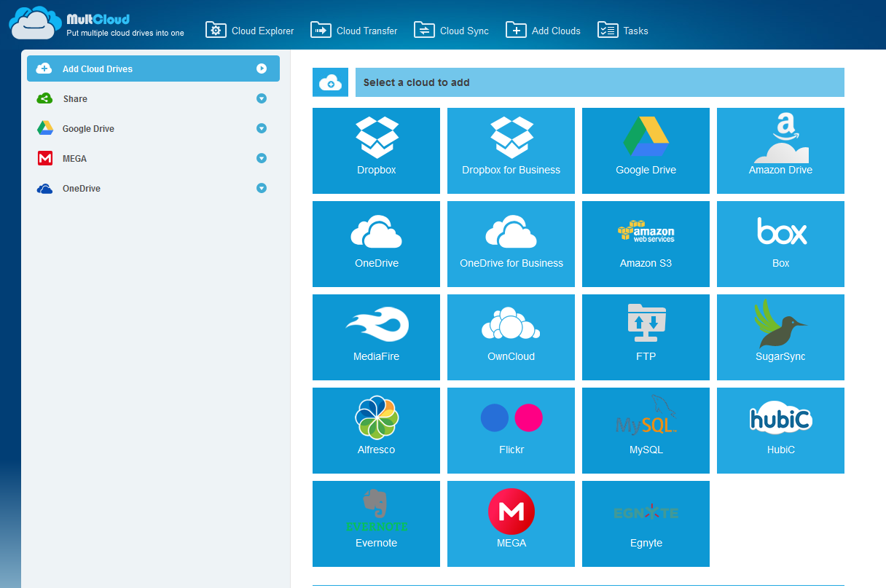Click the Google Drive sidebar icon
The height and width of the screenshot is (588, 886).
pos(45,128)
